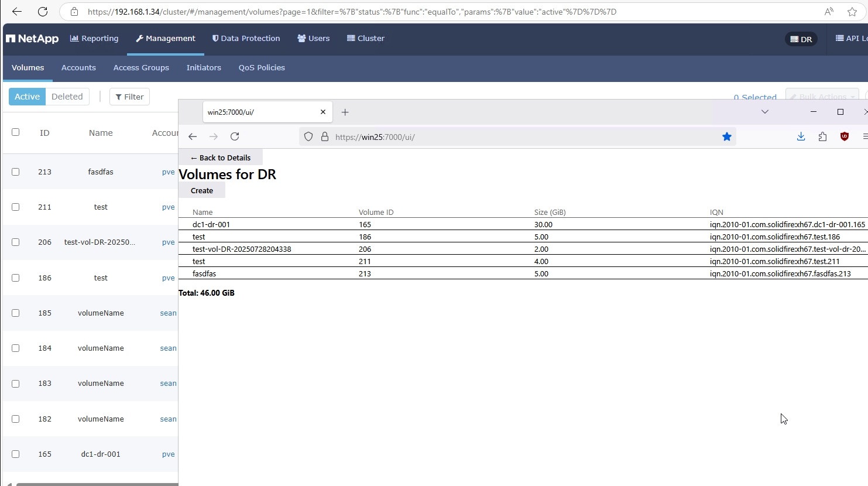Click the sean account link for volume 184
The height and width of the screenshot is (486, 868).
[168, 348]
